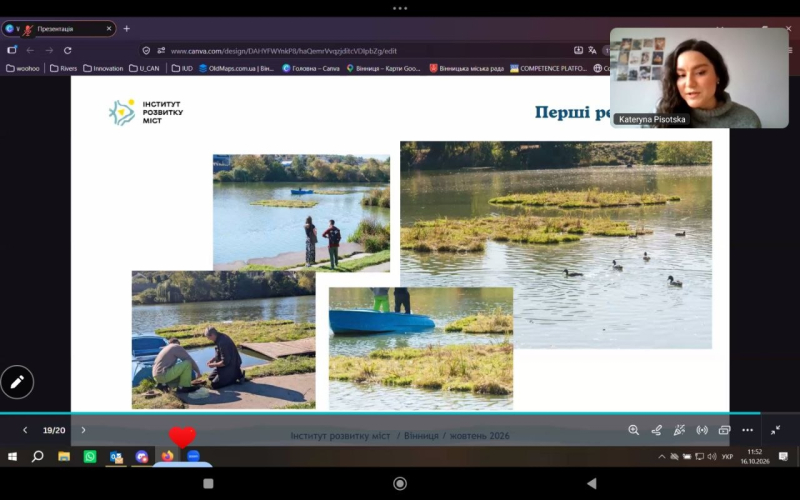Open the Rivers bookmarks folder
This screenshot has width=800, height=500.
(63, 68)
